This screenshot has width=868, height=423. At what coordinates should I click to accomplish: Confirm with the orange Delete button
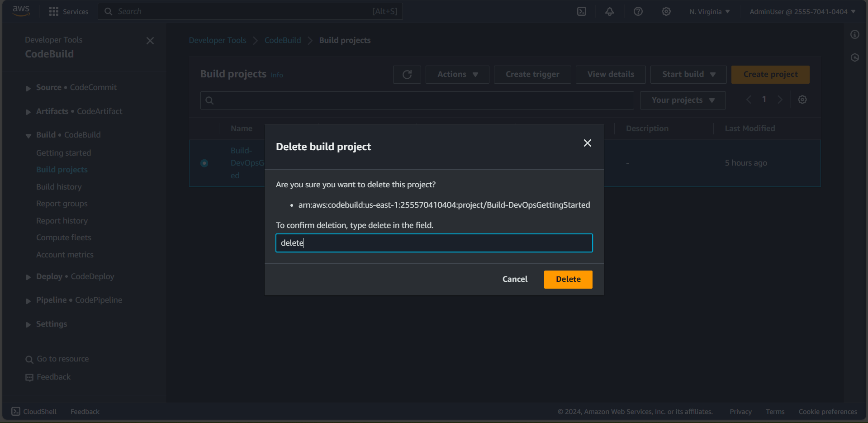[568, 280]
